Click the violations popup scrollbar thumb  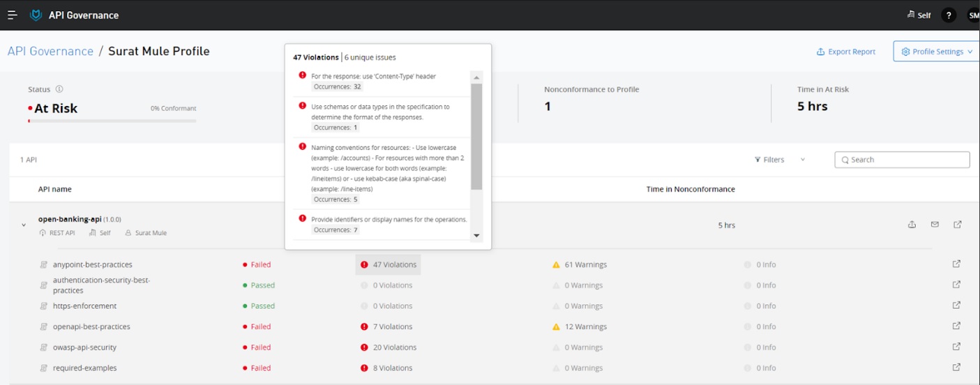[x=477, y=137]
